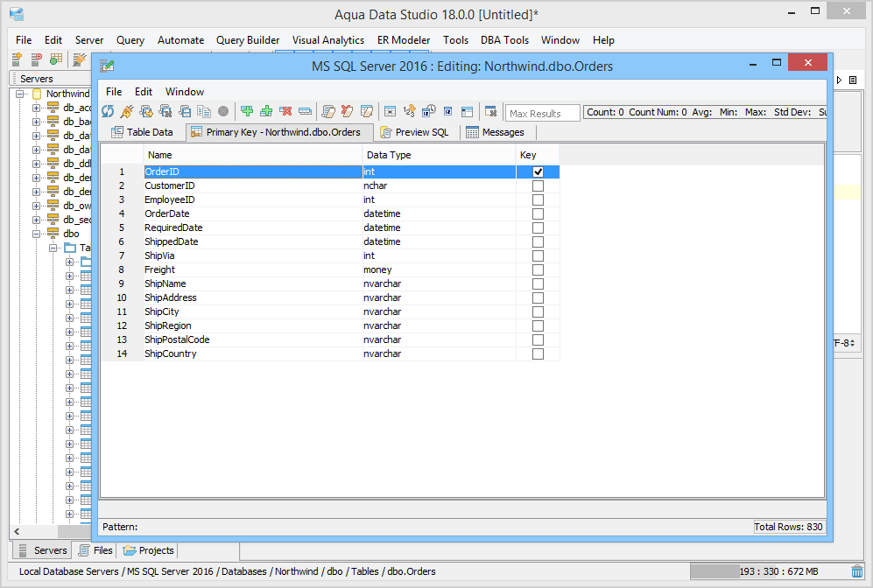Click the Northwind database icon in tree
The width and height of the screenshot is (873, 588).
point(37,94)
